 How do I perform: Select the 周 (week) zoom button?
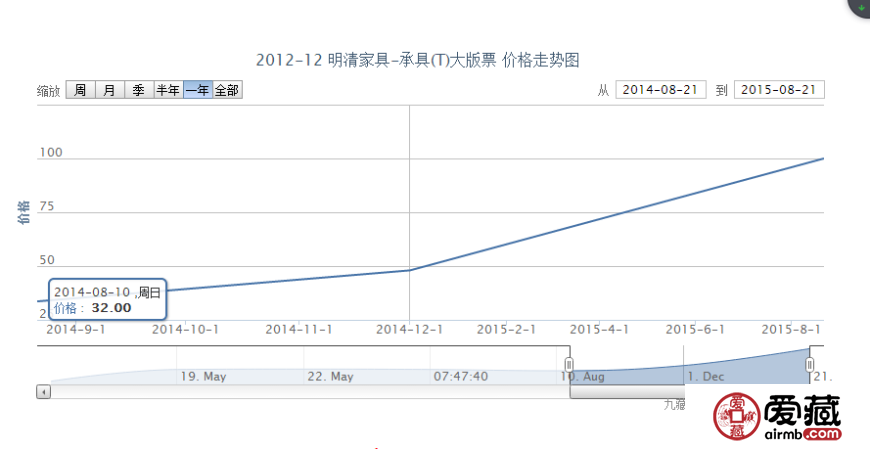[x=80, y=90]
